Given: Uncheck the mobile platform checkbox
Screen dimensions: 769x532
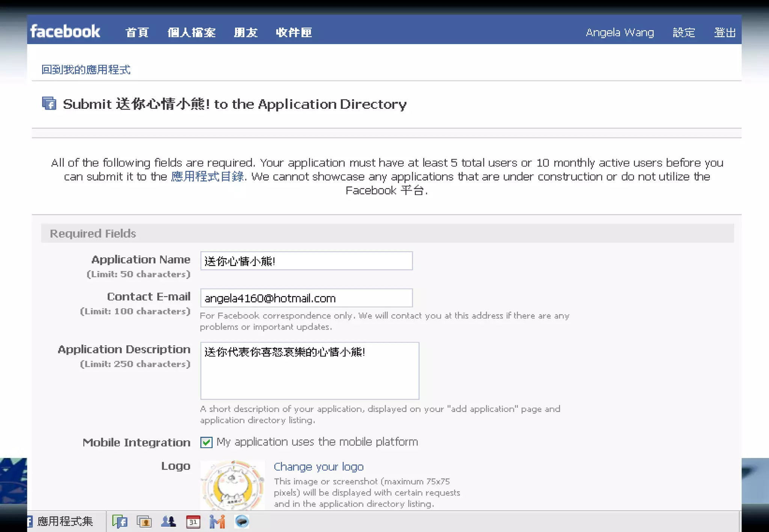Looking at the screenshot, I should pos(206,442).
